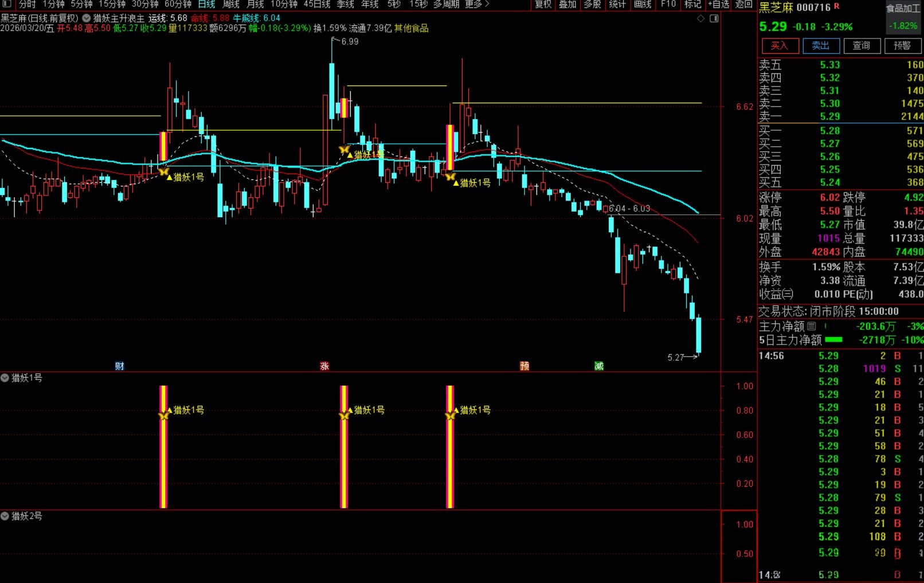924x583 pixels.
Task: Click the red 买入 buy button
Action: [780, 46]
